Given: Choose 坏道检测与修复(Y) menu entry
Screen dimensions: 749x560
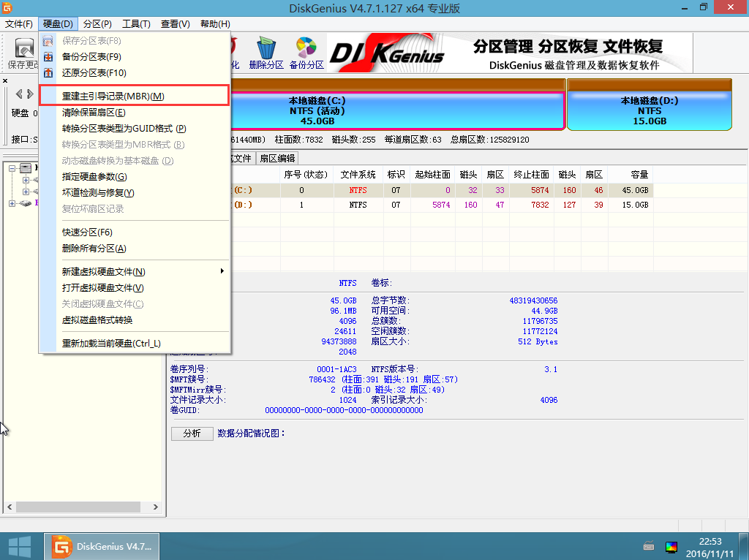Looking at the screenshot, I should pos(135,193).
